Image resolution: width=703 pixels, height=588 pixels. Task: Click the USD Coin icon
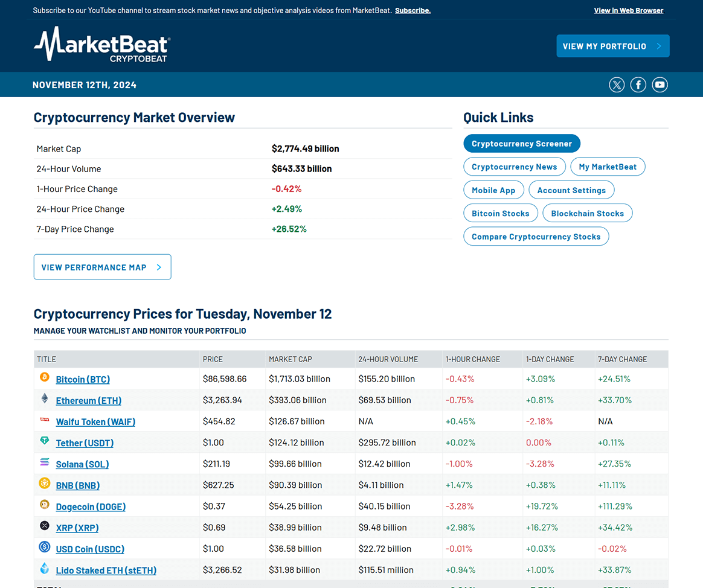45,547
